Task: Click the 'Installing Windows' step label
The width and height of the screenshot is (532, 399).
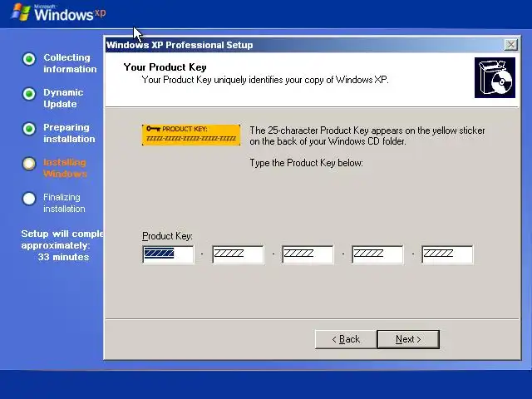Action: coord(65,168)
